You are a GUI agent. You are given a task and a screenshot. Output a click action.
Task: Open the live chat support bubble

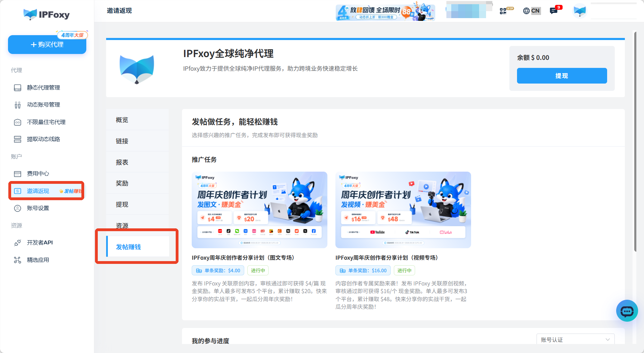click(627, 311)
